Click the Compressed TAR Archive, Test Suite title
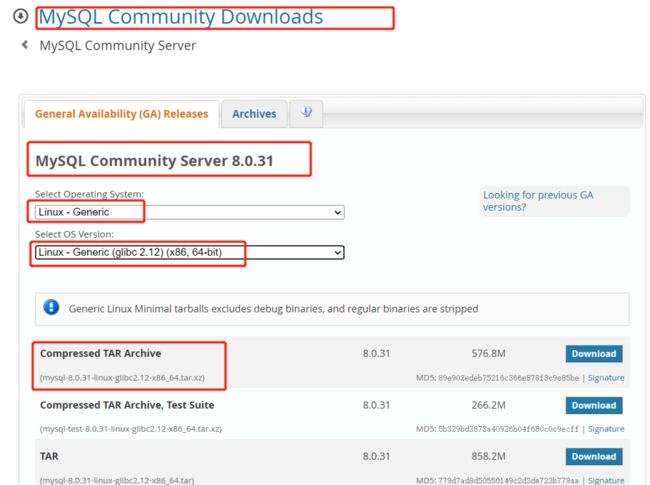The height and width of the screenshot is (485, 650). 127,405
